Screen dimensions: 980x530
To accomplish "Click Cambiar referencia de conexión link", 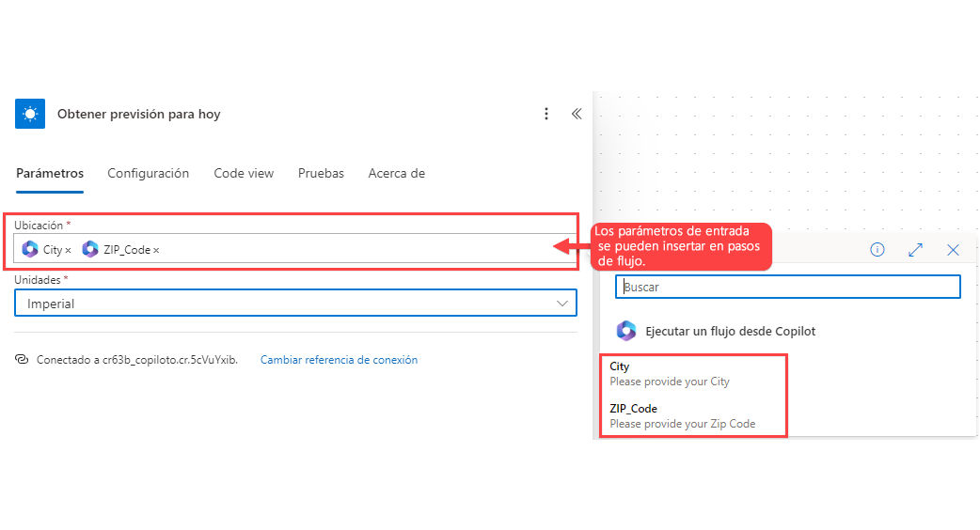I will [339, 360].
